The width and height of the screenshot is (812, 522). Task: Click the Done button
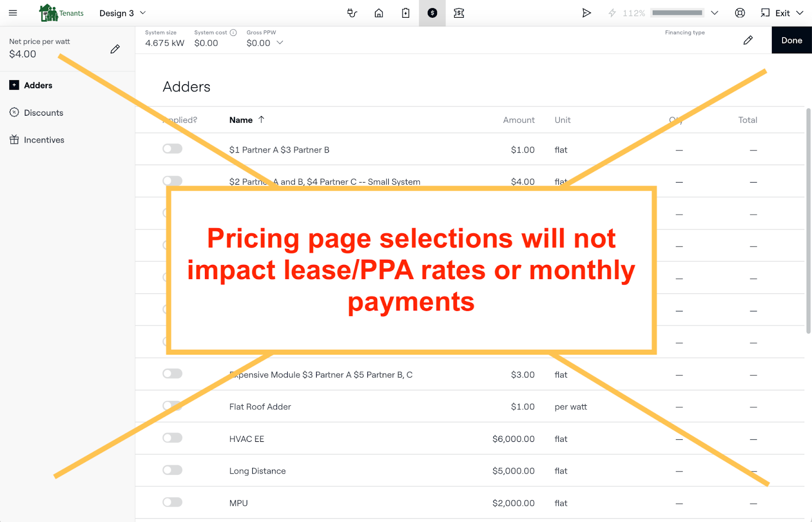point(791,40)
